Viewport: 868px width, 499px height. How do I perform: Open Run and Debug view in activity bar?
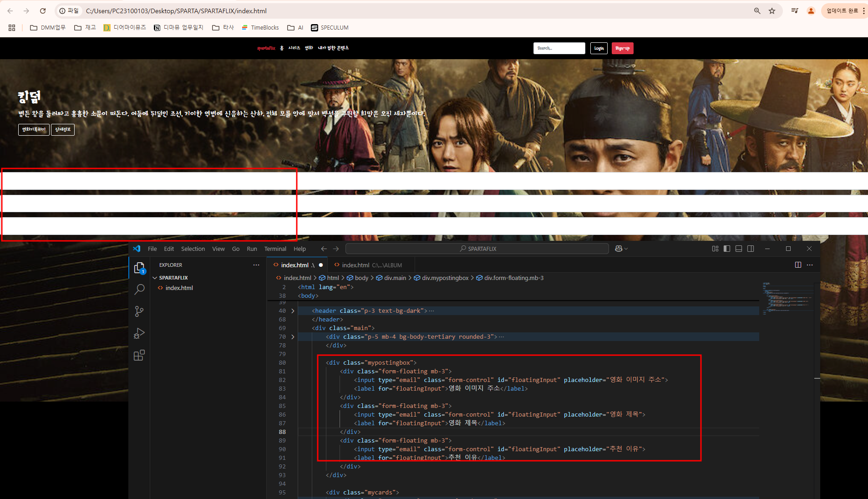click(139, 334)
